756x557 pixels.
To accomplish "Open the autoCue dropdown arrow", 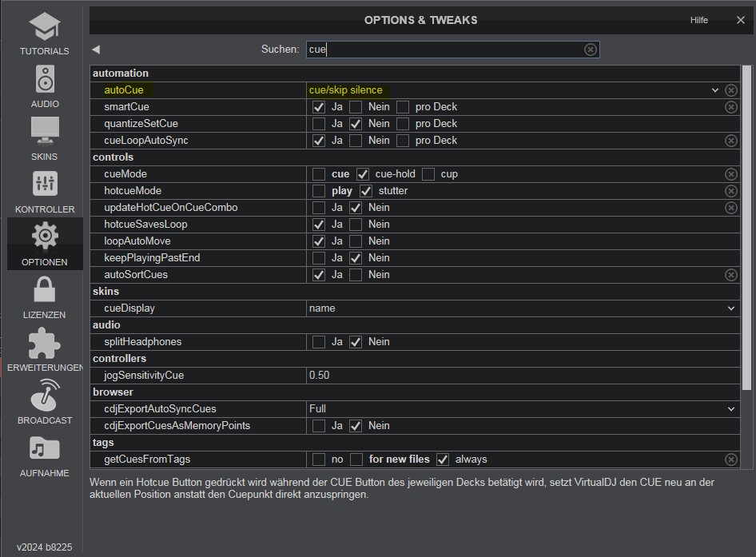I will [715, 90].
